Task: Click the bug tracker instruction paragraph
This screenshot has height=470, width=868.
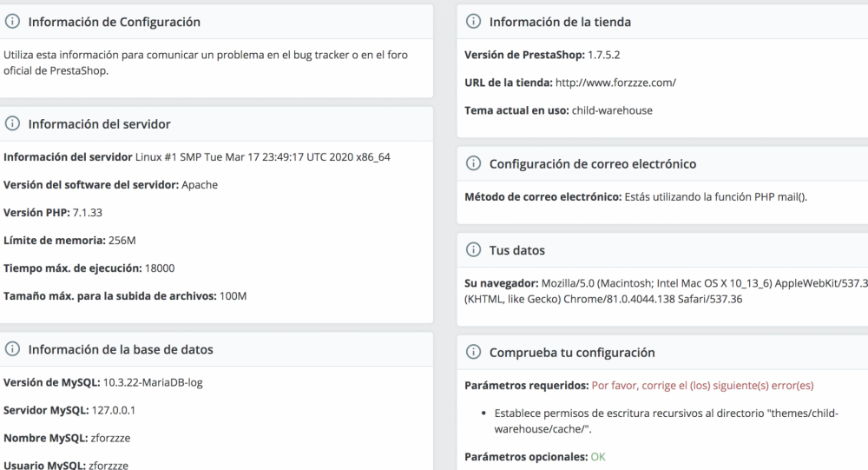Action: coord(206,63)
